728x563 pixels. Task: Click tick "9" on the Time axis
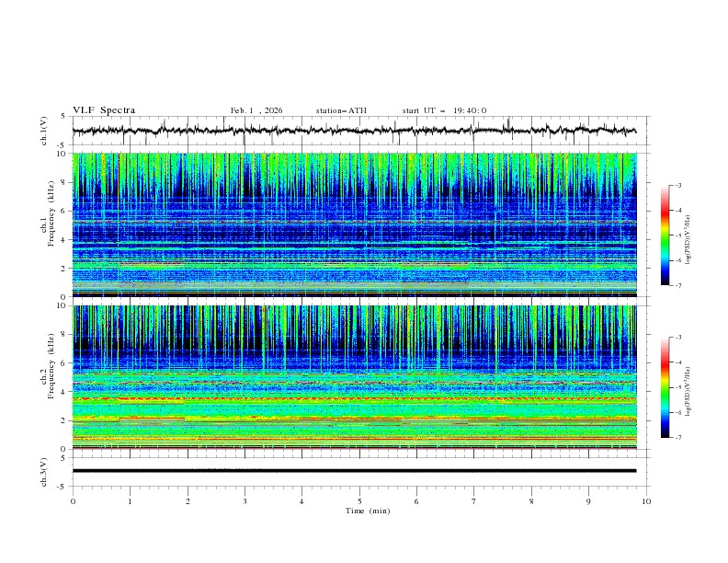point(588,501)
